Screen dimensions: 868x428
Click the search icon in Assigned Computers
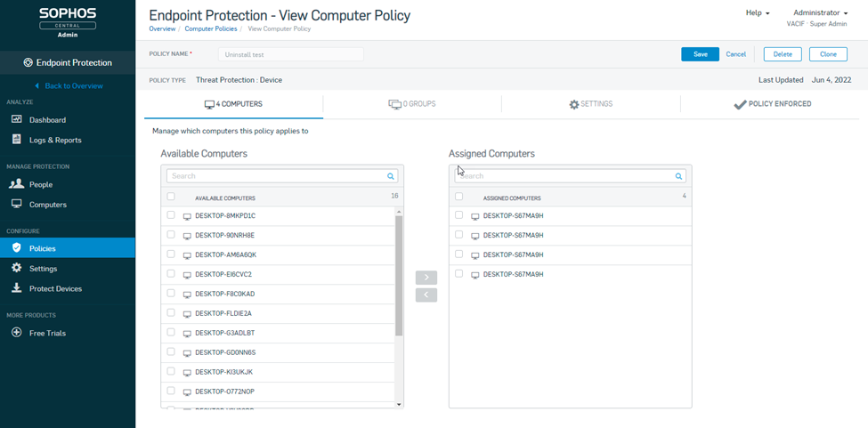coord(678,176)
